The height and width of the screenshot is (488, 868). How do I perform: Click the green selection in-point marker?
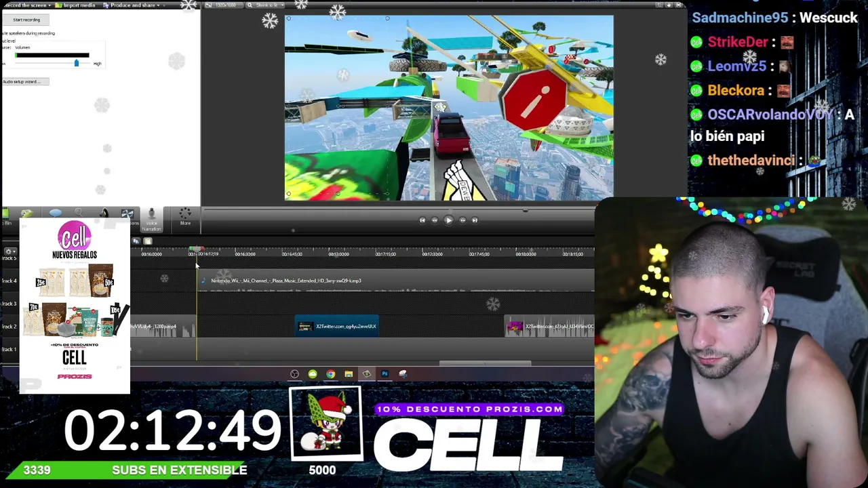tap(191, 250)
